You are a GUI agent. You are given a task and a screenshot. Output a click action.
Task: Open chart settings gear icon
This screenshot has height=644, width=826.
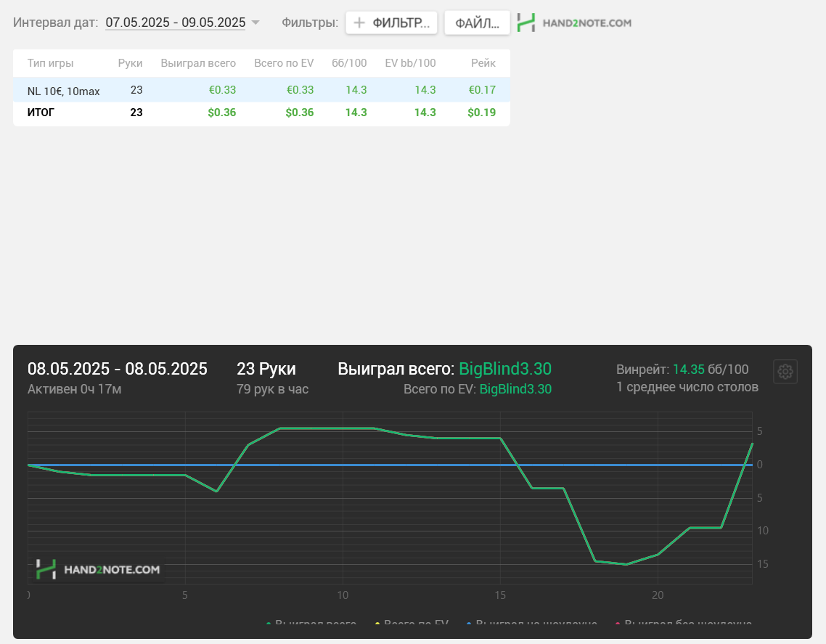(x=785, y=372)
